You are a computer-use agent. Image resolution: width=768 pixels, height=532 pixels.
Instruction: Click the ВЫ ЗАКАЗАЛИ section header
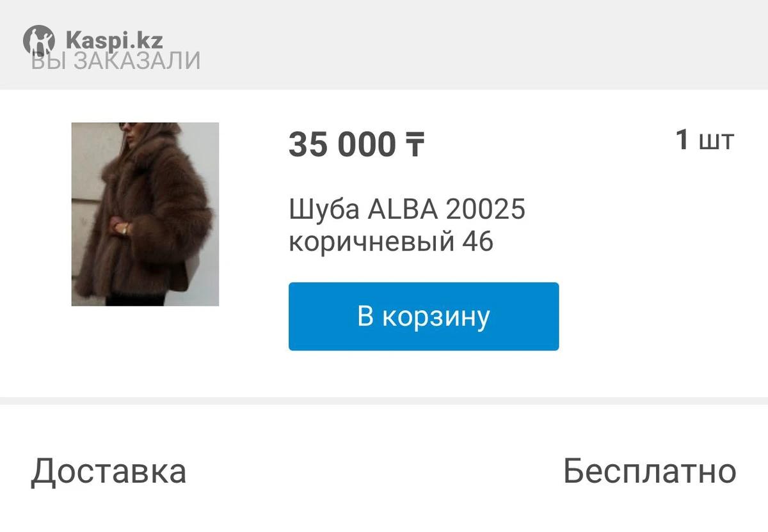click(115, 61)
